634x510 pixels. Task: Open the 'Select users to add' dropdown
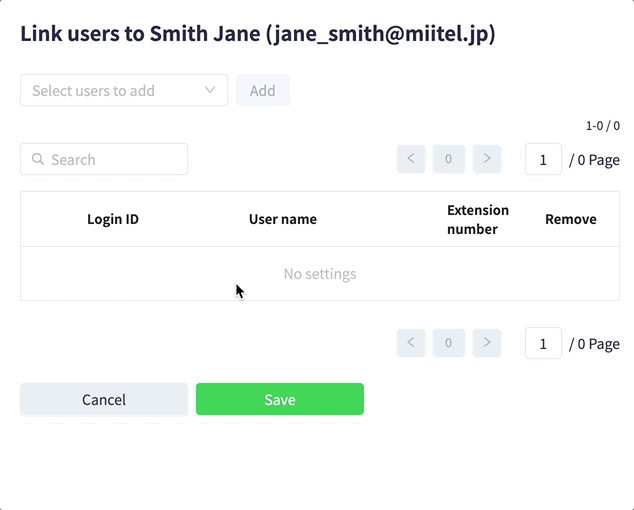click(x=124, y=90)
